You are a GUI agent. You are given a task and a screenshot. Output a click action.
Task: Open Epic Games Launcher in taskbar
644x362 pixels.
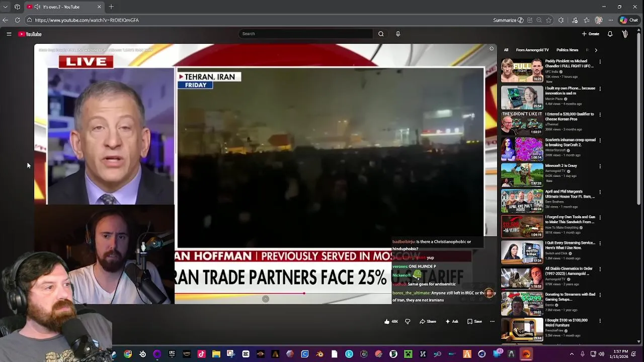(x=172, y=354)
